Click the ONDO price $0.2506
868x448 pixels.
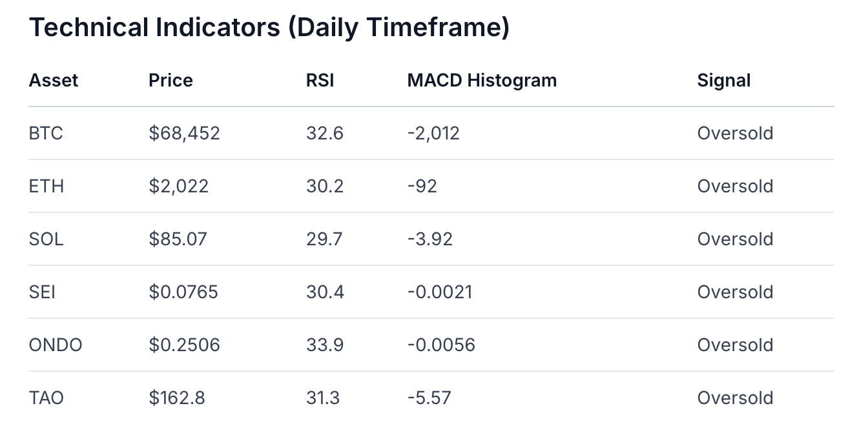tap(184, 345)
